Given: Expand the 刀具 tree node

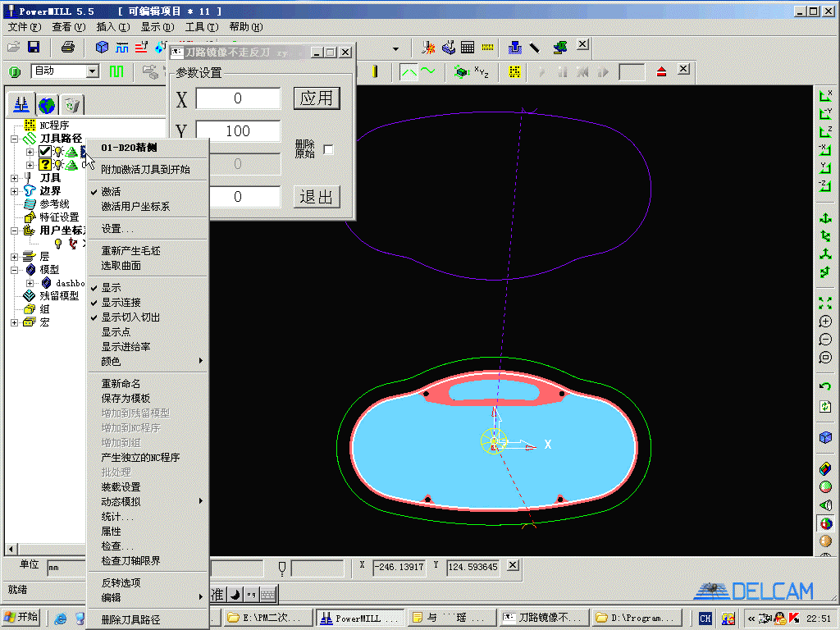Looking at the screenshot, I should (15, 178).
